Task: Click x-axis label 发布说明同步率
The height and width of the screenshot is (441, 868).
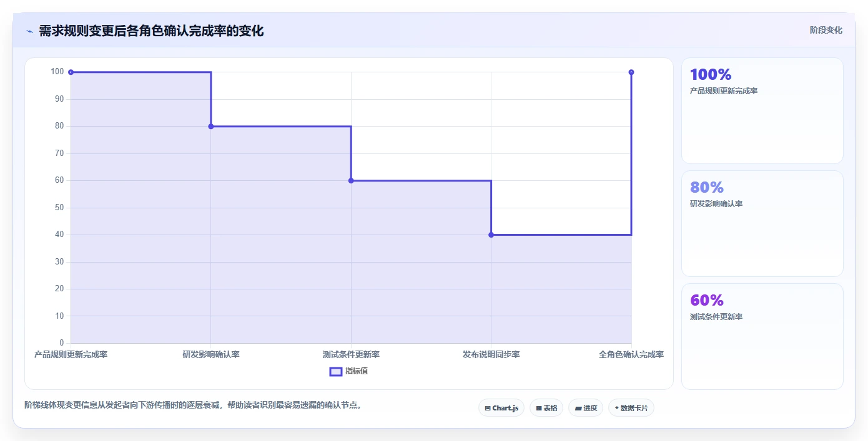Action: (491, 355)
